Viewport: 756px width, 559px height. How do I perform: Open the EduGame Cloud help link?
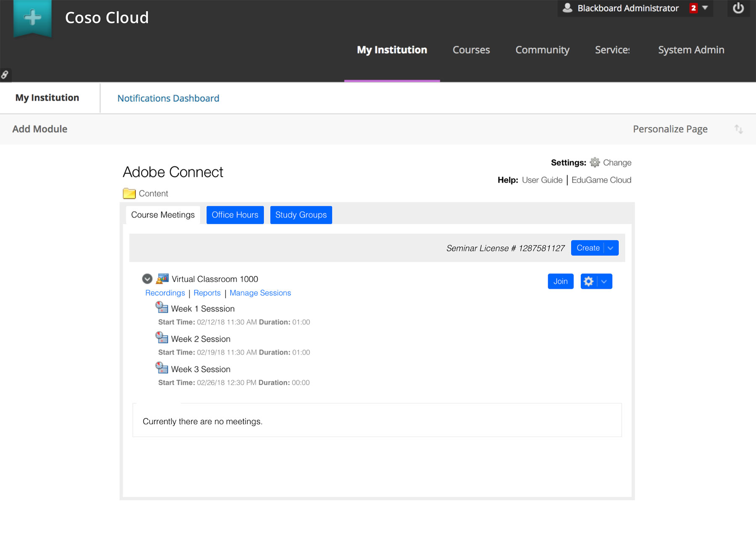pyautogui.click(x=601, y=180)
